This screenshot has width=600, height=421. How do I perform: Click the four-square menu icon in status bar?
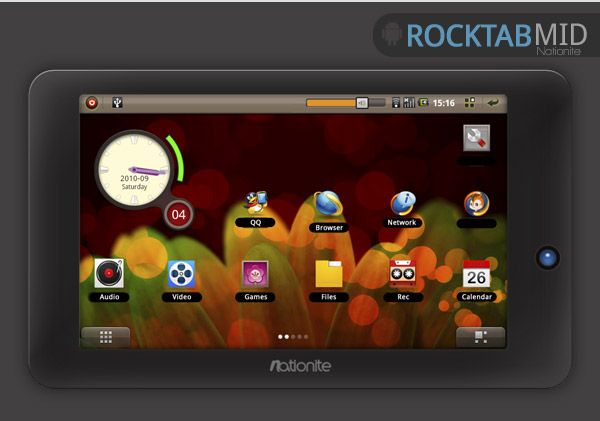(469, 102)
